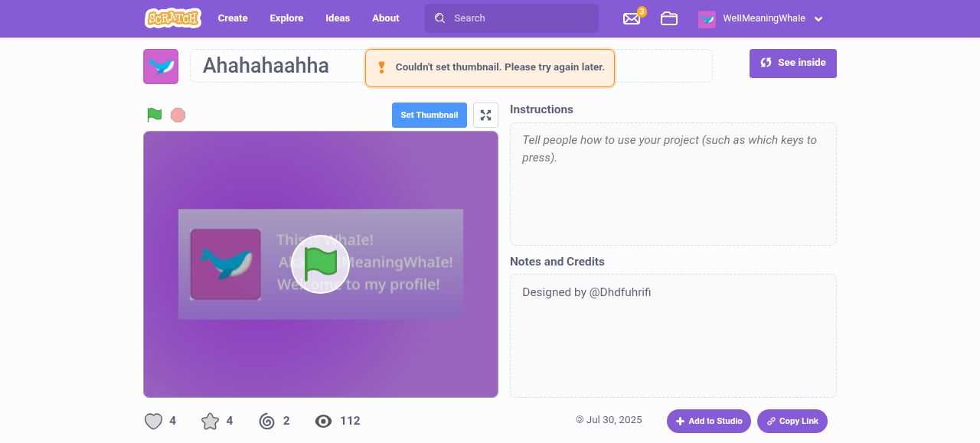Click the eye views icon

point(323,421)
